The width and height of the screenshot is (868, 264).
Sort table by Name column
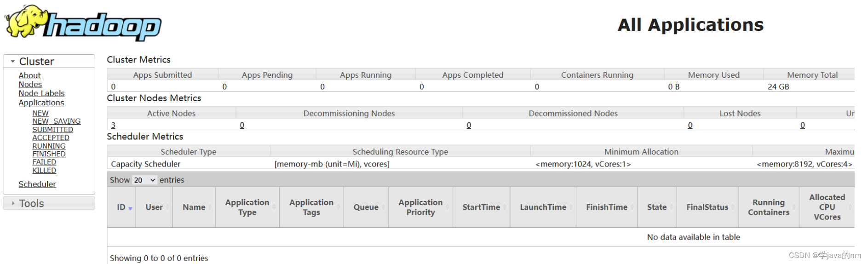pos(194,207)
